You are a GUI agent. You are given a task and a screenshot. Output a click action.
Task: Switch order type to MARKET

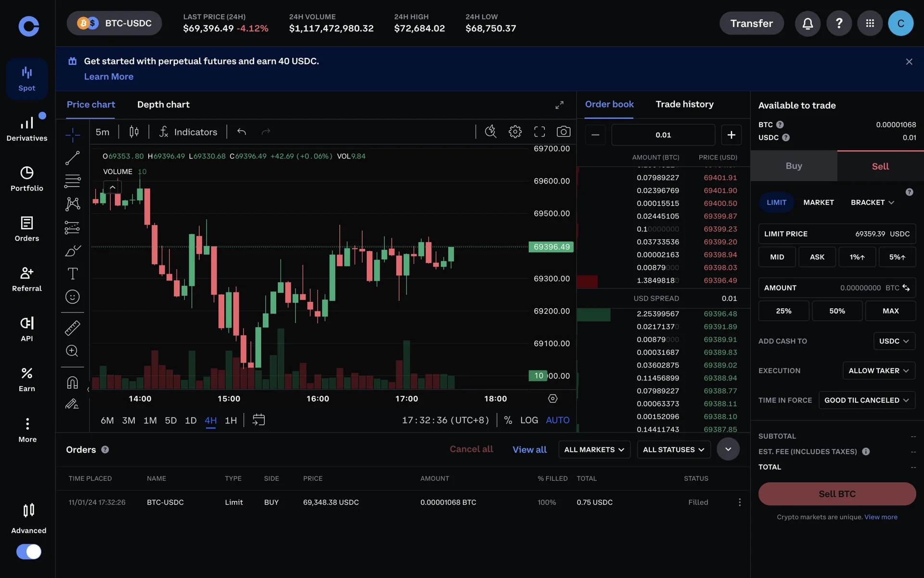pos(818,202)
